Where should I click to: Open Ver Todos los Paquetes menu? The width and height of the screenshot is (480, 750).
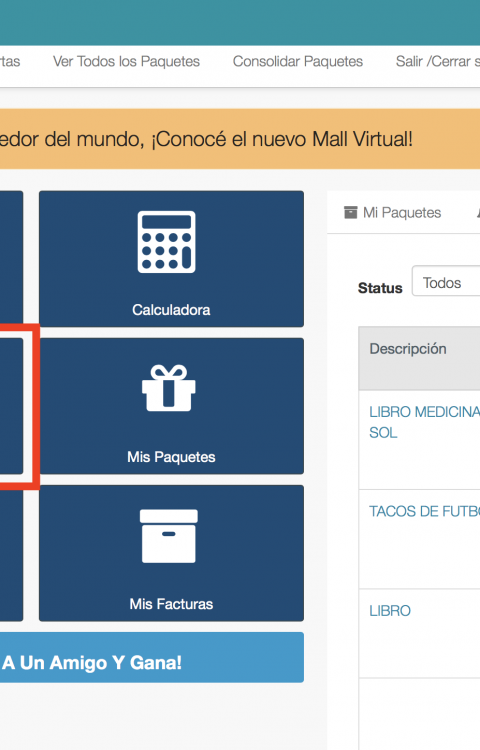pos(126,62)
